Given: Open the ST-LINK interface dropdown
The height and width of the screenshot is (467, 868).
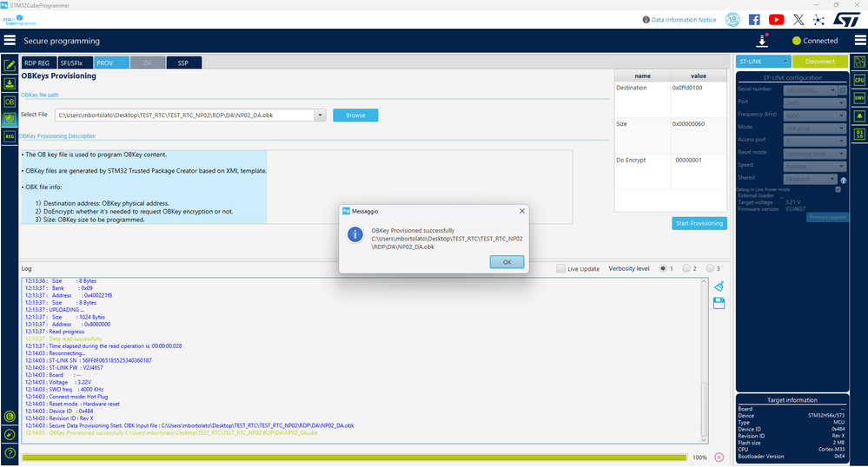Looking at the screenshot, I should [x=763, y=62].
